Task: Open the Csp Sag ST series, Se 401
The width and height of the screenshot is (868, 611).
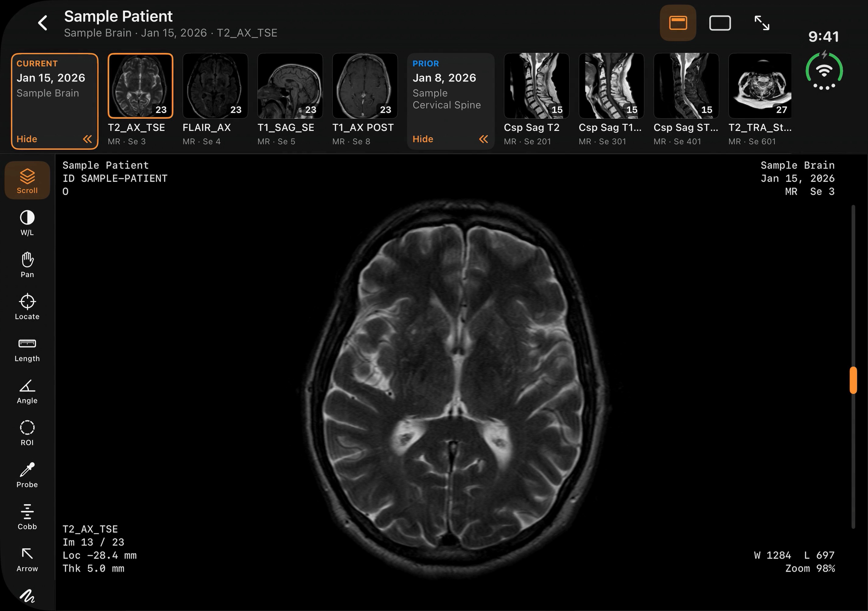Action: pos(686,86)
